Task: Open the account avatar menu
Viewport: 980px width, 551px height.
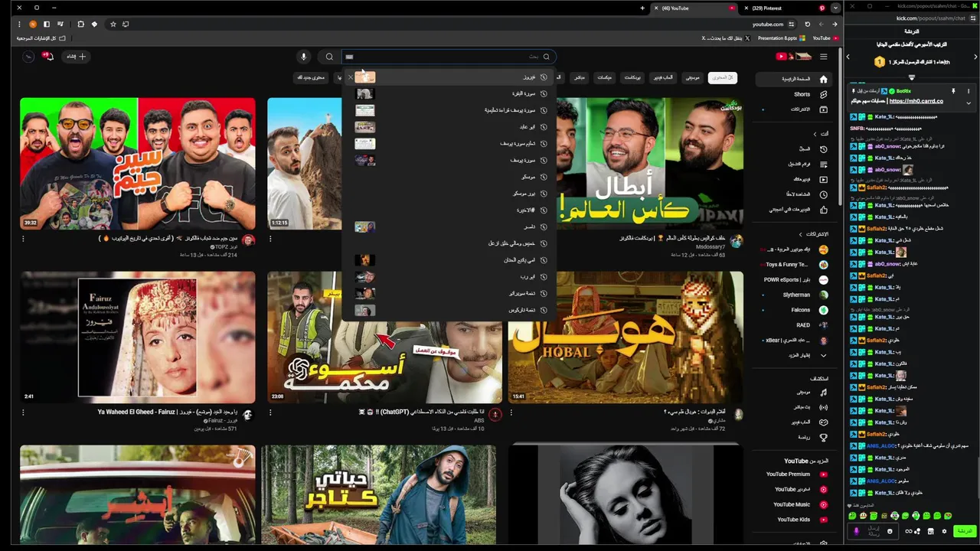Action: pos(28,57)
